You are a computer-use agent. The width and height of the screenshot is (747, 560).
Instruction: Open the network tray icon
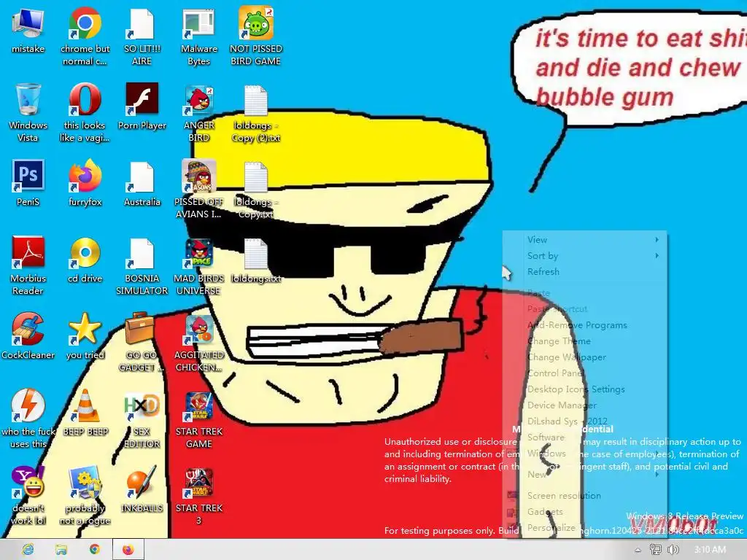(656, 550)
